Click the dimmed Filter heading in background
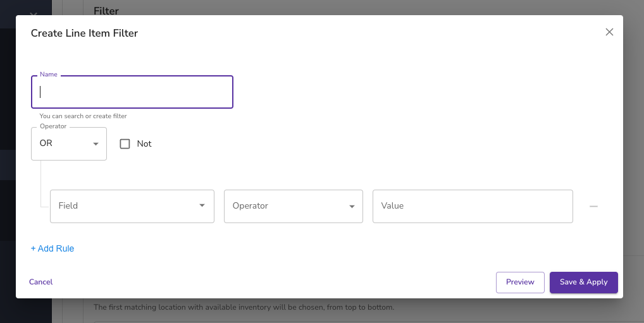The image size is (644, 323). pos(106,11)
